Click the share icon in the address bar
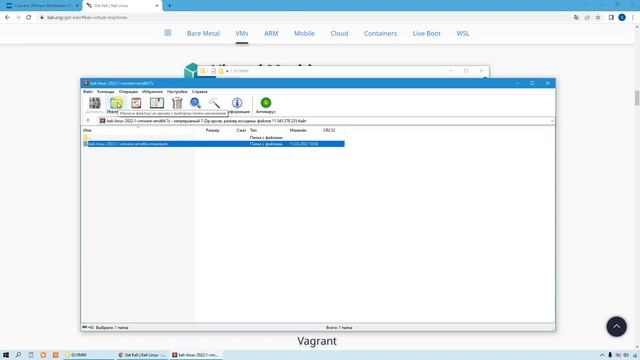The height and width of the screenshot is (360, 640). [x=587, y=18]
